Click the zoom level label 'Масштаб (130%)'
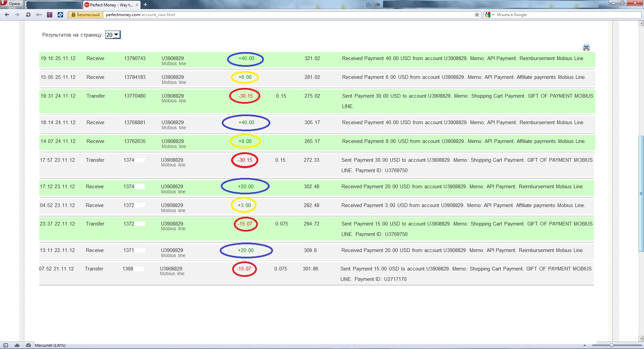 coord(50,345)
